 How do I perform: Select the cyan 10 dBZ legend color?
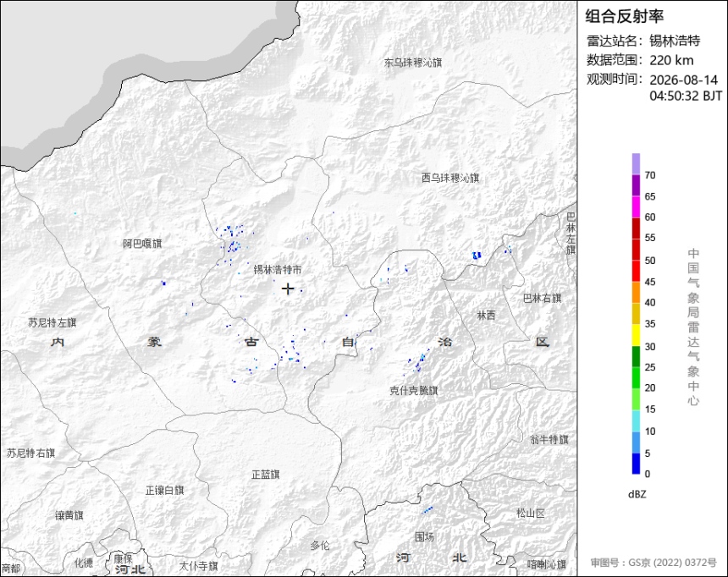[x=636, y=420]
